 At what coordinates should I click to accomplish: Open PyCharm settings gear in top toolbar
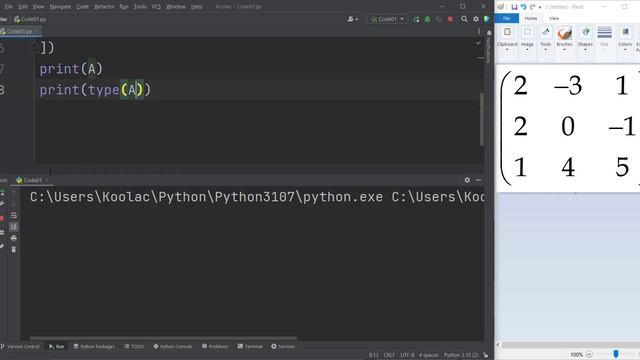point(476,19)
